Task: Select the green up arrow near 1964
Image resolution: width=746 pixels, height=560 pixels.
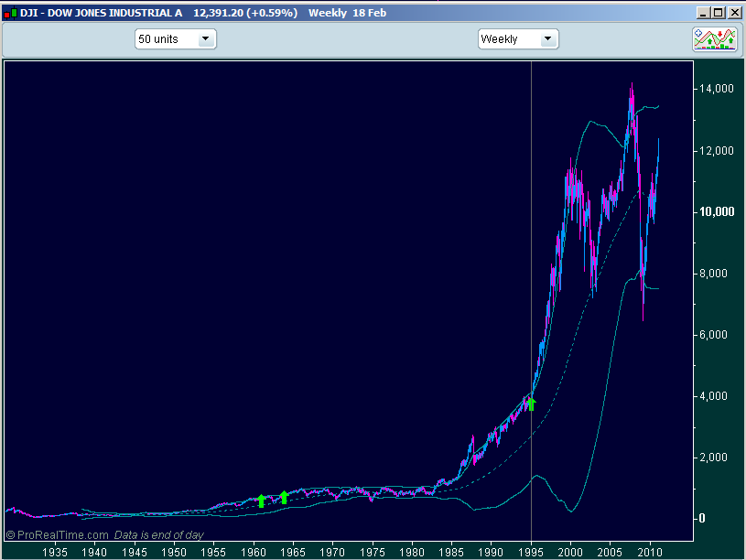Action: pos(284,497)
